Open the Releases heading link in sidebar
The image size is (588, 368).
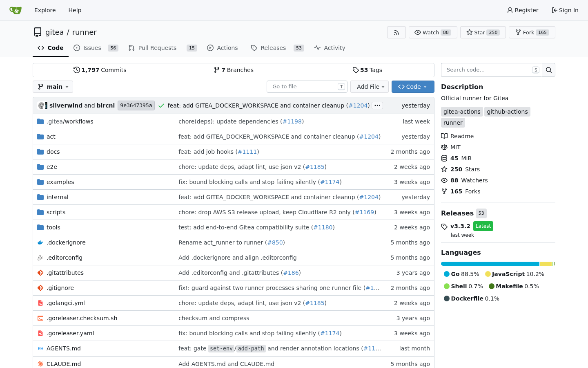tap(457, 213)
